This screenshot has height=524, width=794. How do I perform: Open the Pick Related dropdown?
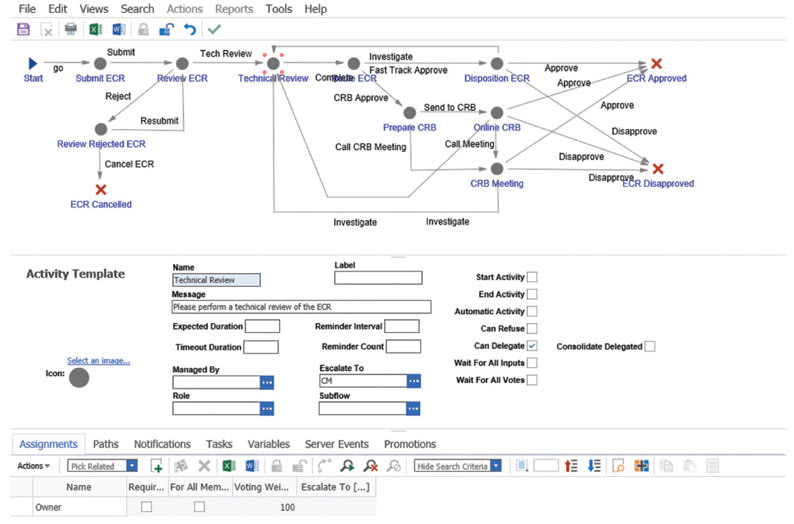132,466
